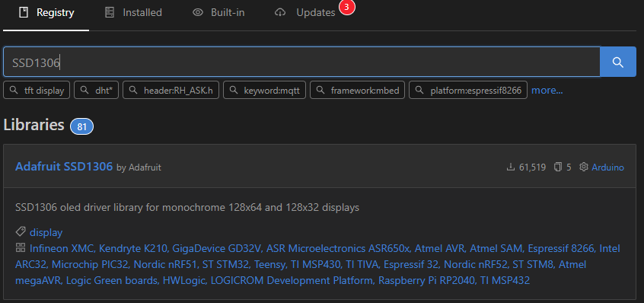Switch to the Installed tab
Image resolution: width=644 pixels, height=303 pixels.
[133, 13]
